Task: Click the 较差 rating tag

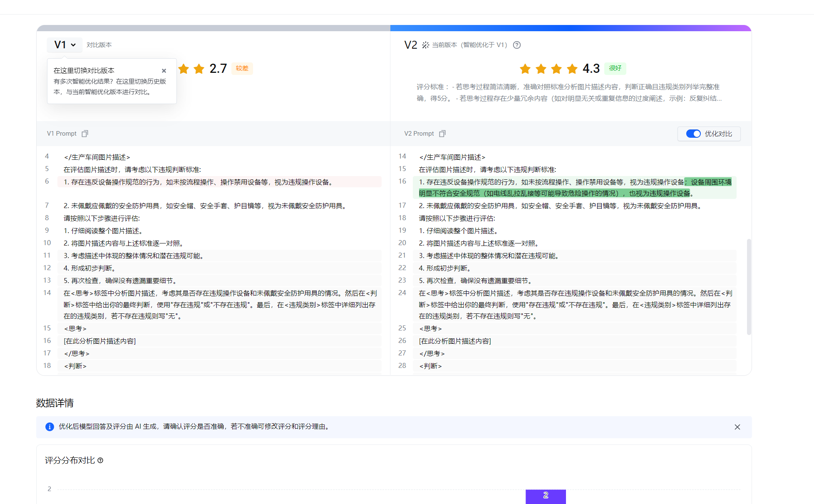Action: coord(242,68)
